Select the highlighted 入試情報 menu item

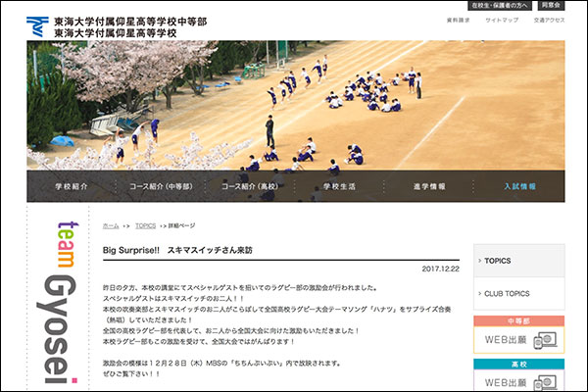(519, 185)
